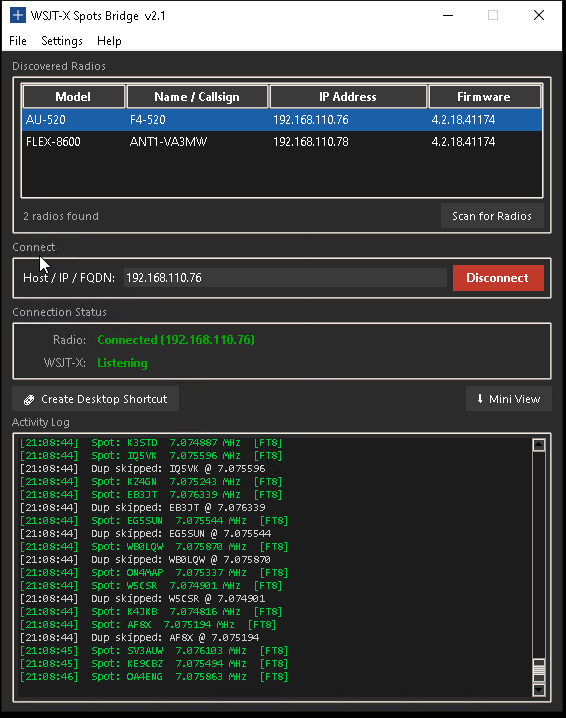
Task: Sort by the Name / Callsign column header
Action: [x=197, y=97]
